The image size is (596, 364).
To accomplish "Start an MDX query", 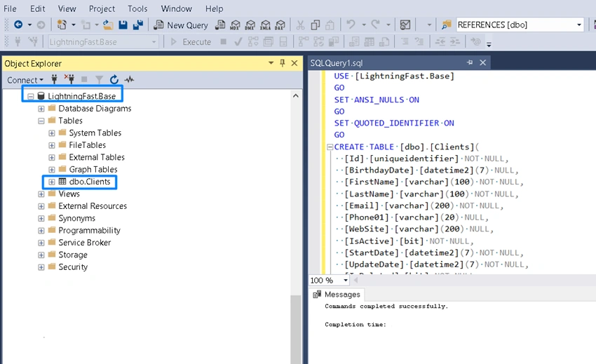I will coord(235,25).
